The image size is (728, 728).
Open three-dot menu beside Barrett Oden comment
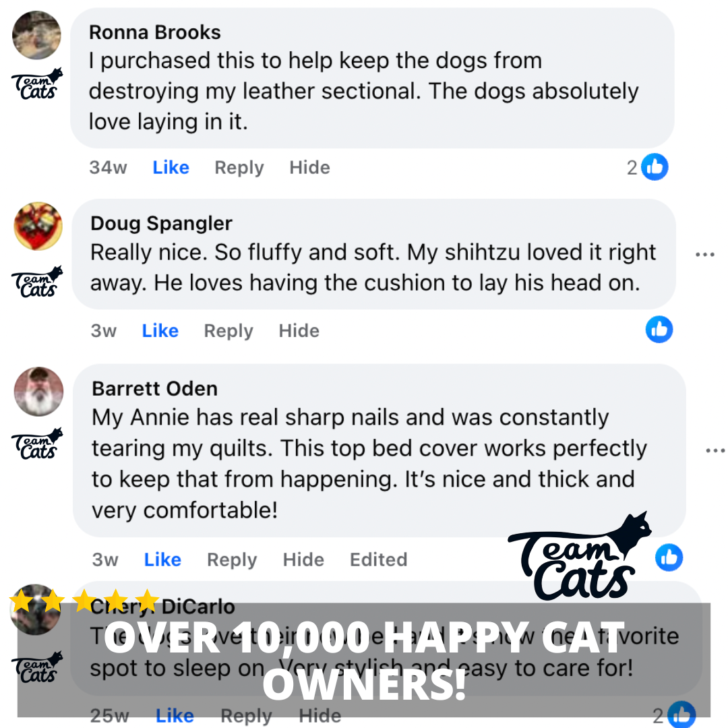[x=715, y=450]
